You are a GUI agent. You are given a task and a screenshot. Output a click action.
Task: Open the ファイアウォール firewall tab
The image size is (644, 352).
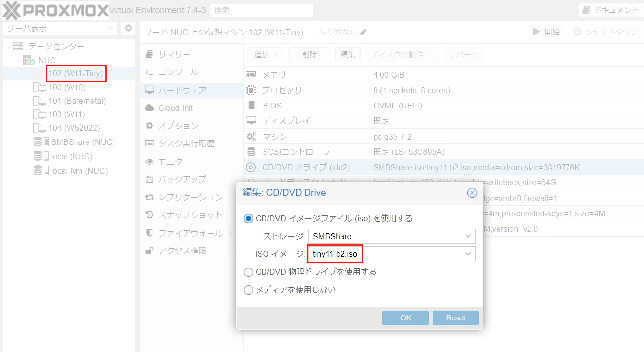(x=191, y=233)
